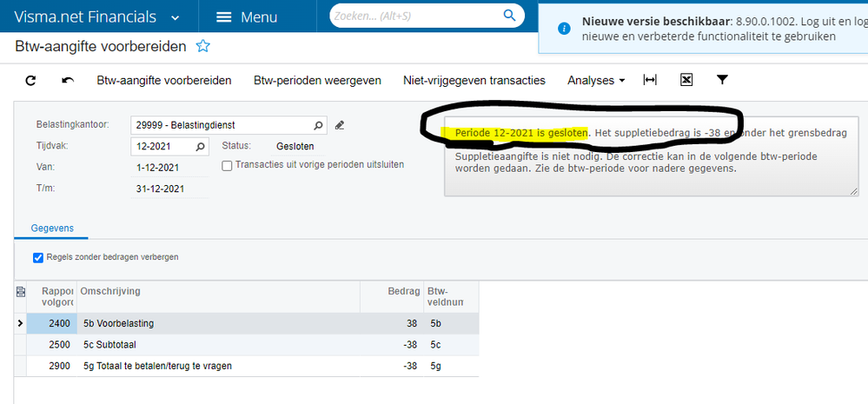Viewport: 868px width, 404px height.
Task: Click the undo arrow icon
Action: [x=68, y=81]
